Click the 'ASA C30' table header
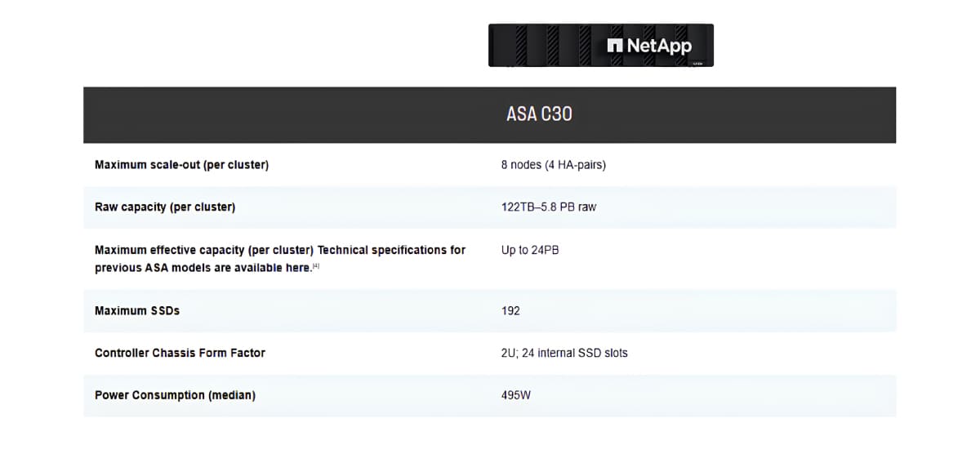This screenshot has height=454, width=980. coord(539,114)
